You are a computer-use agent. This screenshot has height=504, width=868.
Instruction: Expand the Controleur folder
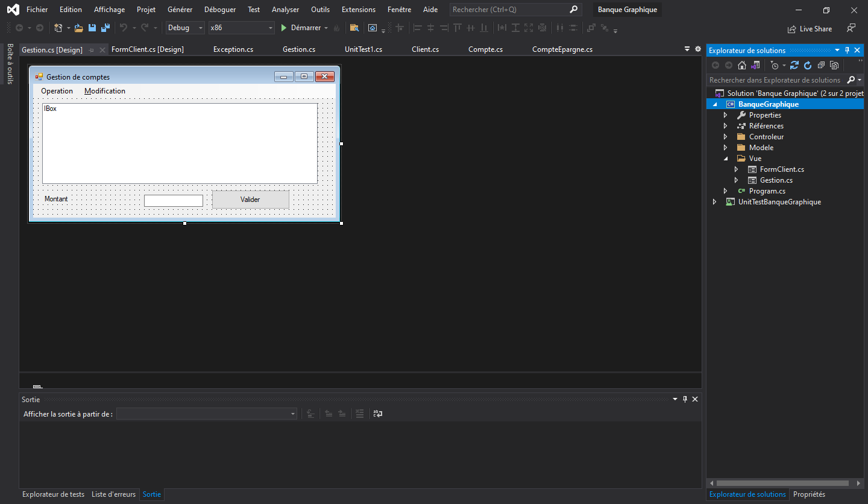click(725, 137)
